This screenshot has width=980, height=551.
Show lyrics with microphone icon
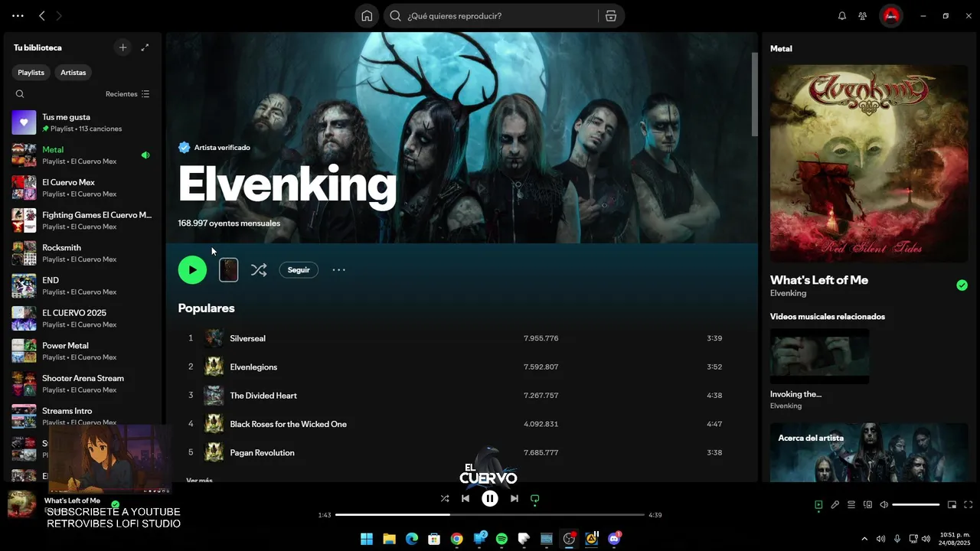835,504
